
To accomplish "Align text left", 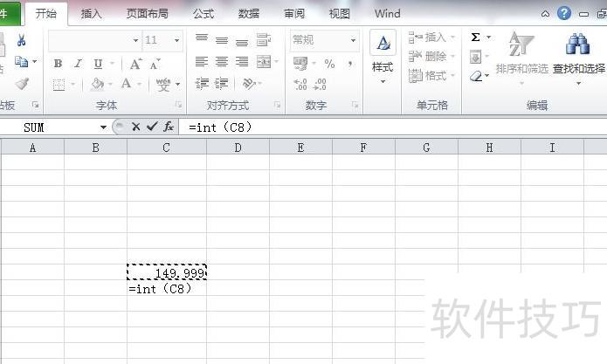I will (202, 61).
